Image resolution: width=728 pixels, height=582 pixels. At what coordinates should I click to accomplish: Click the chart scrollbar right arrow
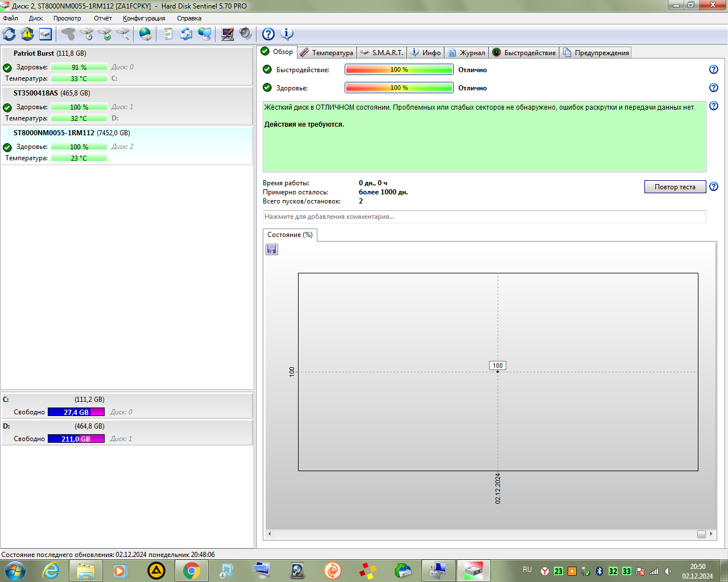click(712, 534)
